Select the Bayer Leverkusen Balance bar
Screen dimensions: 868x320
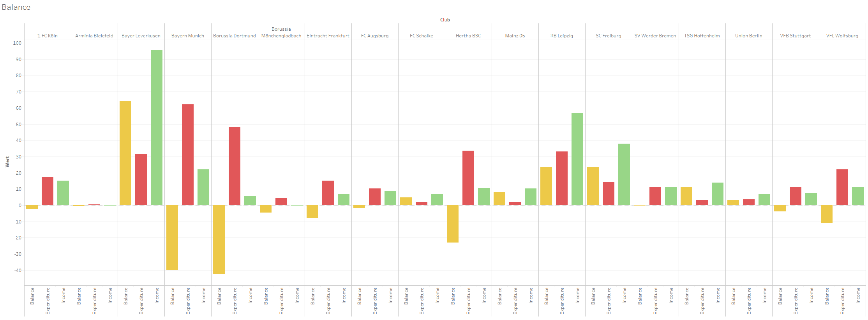click(x=125, y=153)
